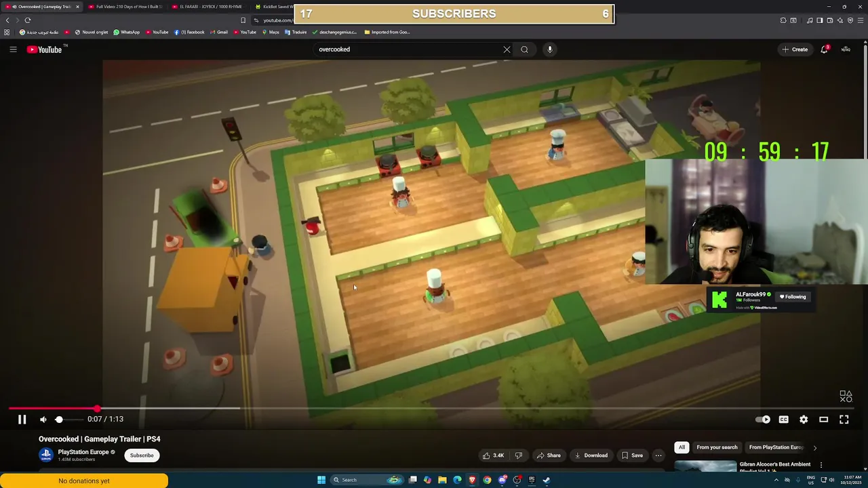
Task: Like the video with 3.4K likes
Action: [x=493, y=455]
